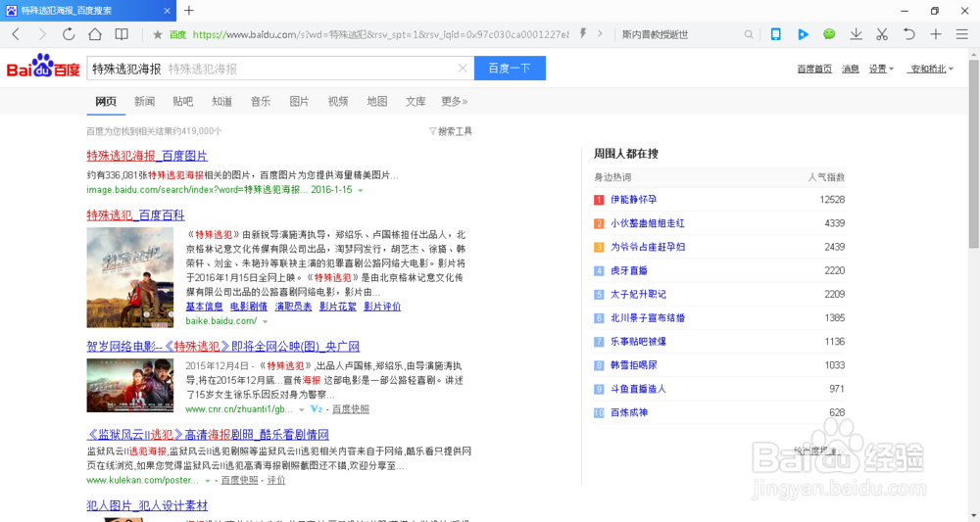Open the 特殊逃犯_百度百科 result
The width and height of the screenshot is (980, 522).
[135, 215]
